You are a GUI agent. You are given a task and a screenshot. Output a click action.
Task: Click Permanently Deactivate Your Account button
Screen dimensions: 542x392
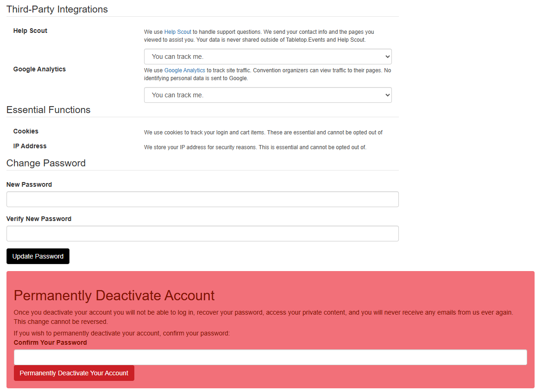tap(74, 373)
